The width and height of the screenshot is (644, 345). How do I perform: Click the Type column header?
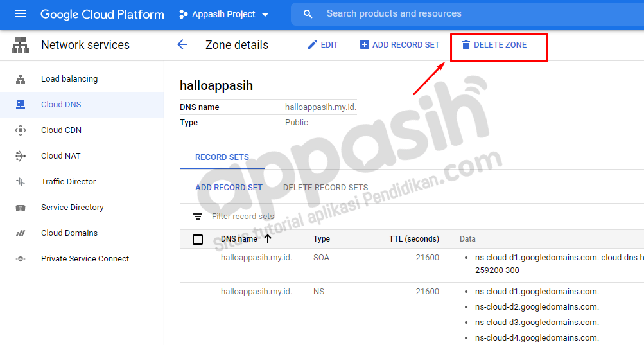tap(322, 239)
